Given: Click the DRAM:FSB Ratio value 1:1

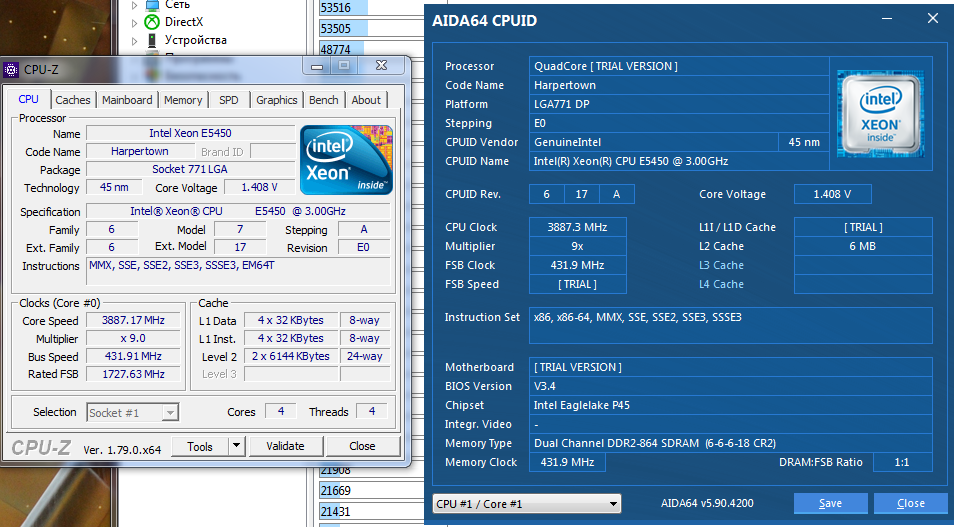Looking at the screenshot, I should point(902,462).
